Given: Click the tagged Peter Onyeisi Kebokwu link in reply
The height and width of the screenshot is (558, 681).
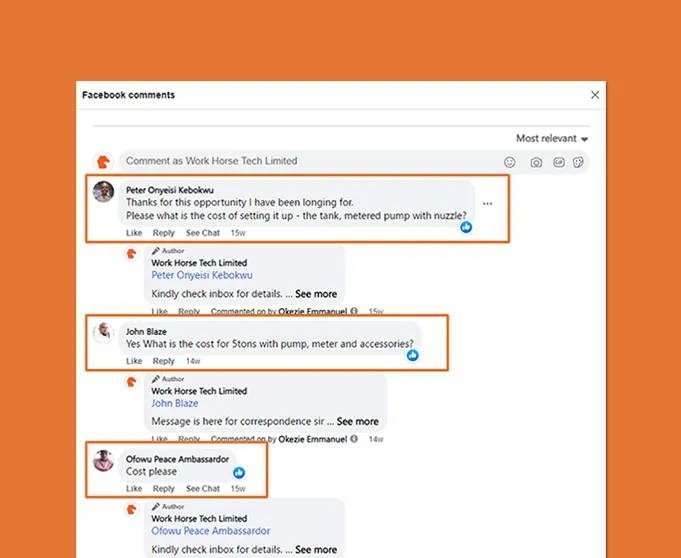Looking at the screenshot, I should 202,275.
